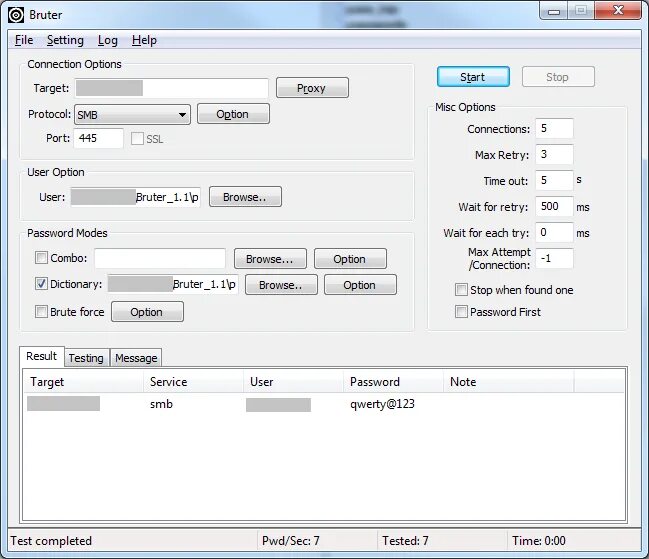This screenshot has width=649, height=559.
Task: Switch to the Testing tab
Action: [86, 358]
